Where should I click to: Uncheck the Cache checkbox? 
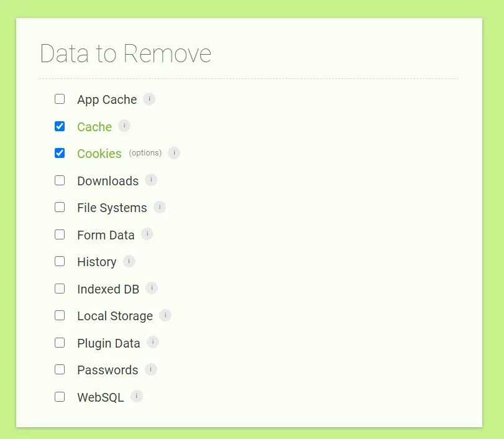pyautogui.click(x=60, y=126)
